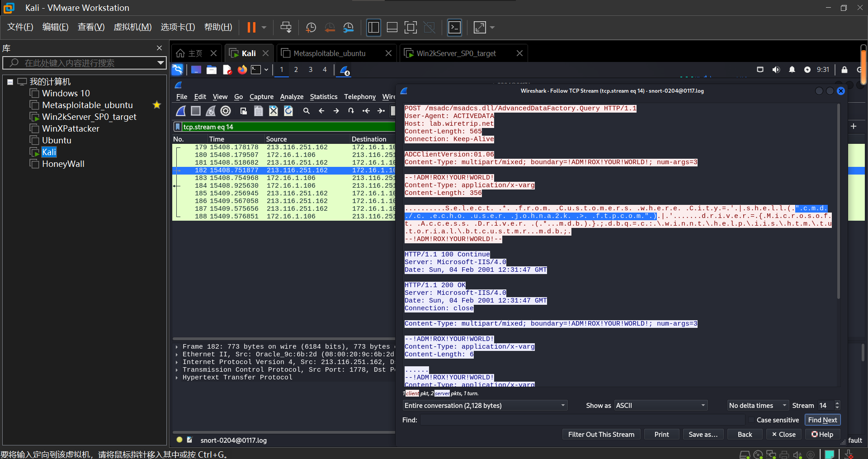868x459 pixels.
Task: Take a VMware snapshot with clock icon
Action: [311, 28]
